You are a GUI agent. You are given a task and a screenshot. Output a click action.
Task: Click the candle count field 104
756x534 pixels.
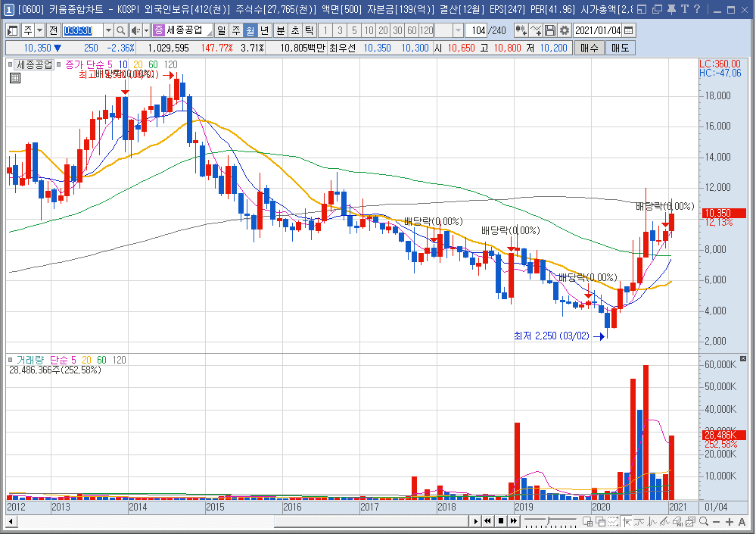[478, 31]
